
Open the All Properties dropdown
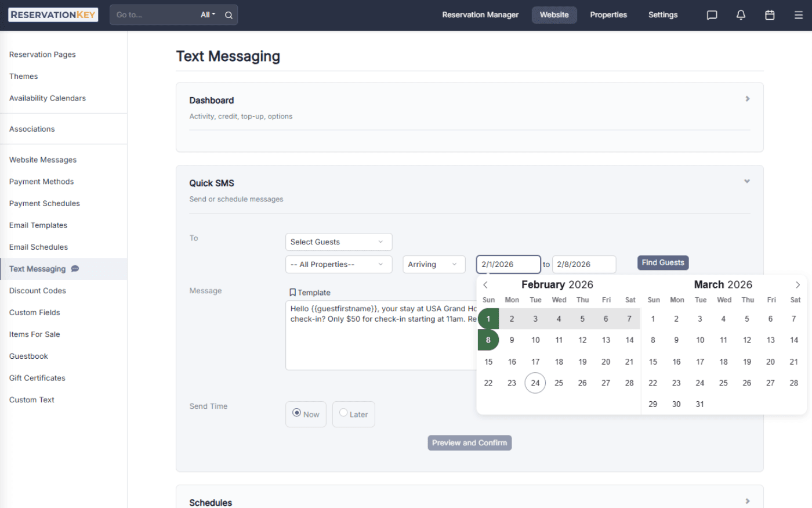[338, 264]
